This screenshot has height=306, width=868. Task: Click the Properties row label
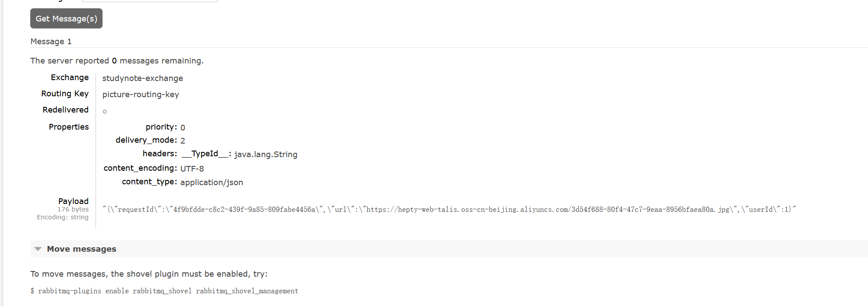pos(69,127)
